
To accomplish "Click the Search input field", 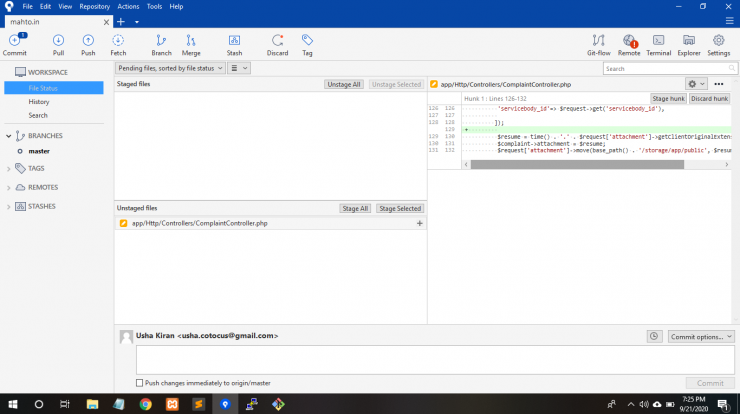I will [670, 68].
